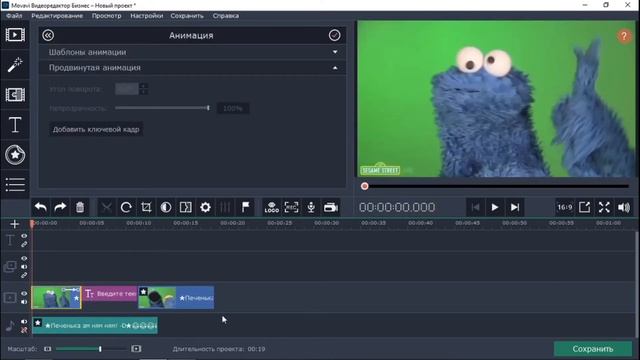The height and width of the screenshot is (360, 640).
Task: Open the Файл menu
Action: point(14,16)
